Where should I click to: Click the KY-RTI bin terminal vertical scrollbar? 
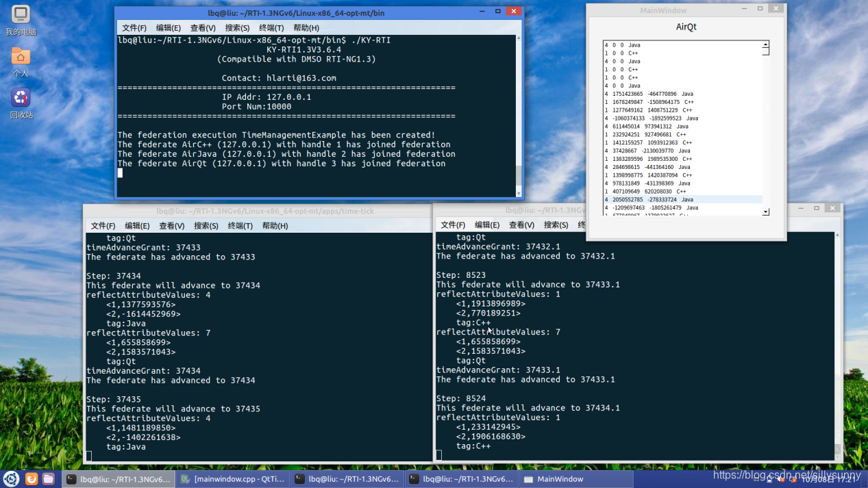pos(518,116)
